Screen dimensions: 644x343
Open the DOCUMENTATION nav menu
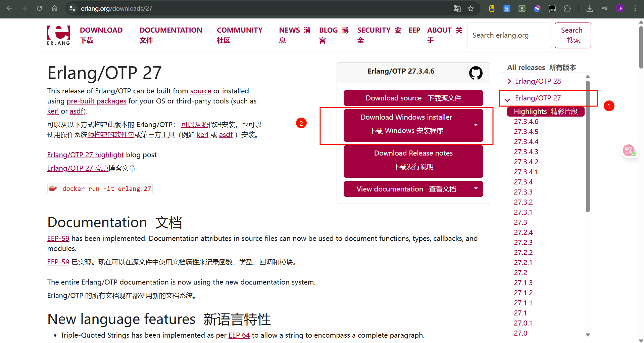click(x=171, y=35)
